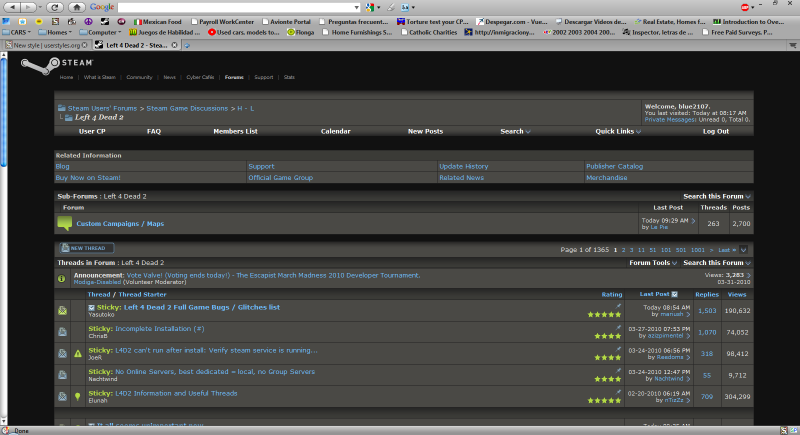Open the Vote Valve announcement link
The height and width of the screenshot is (435, 800).
pyautogui.click(x=273, y=275)
